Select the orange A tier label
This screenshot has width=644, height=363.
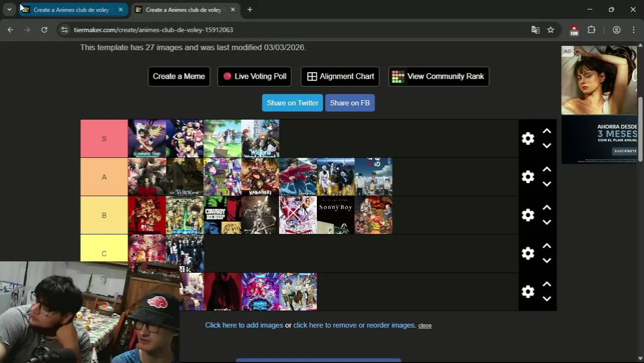pos(104,177)
